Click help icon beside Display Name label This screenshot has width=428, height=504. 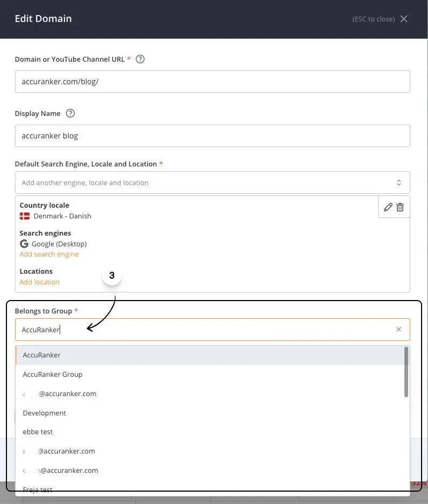point(70,113)
